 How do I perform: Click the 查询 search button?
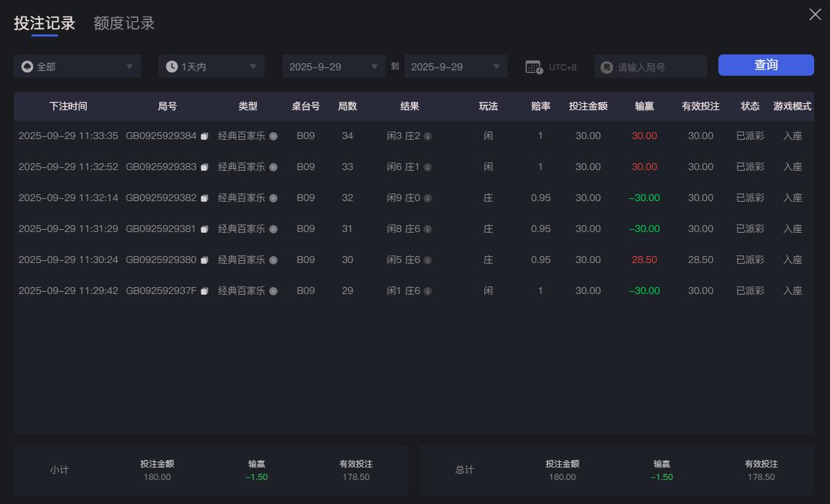(766, 64)
